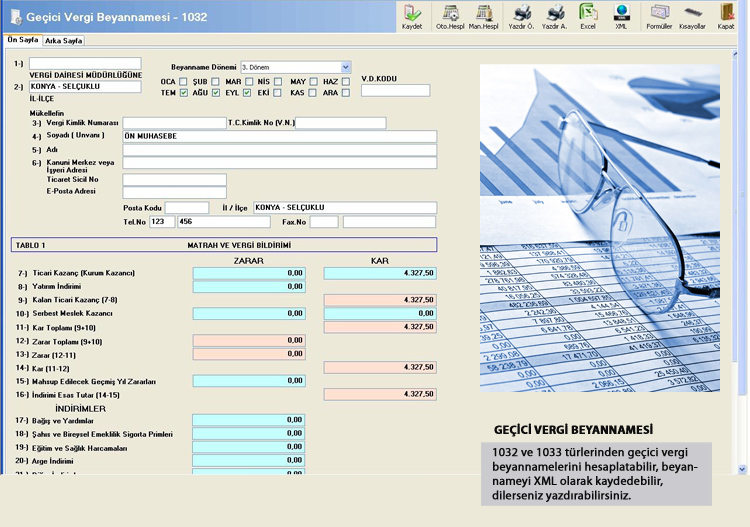Select the Ön Sayfa tab

(23, 41)
